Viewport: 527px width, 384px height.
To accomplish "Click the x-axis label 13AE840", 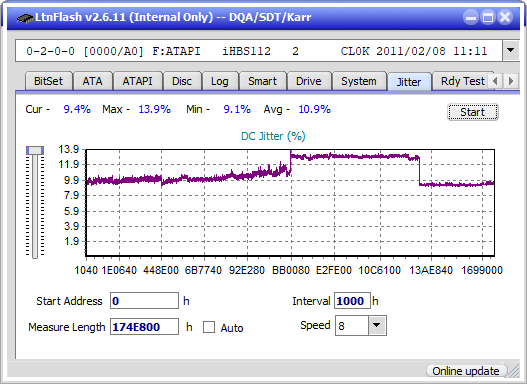I will [431, 270].
